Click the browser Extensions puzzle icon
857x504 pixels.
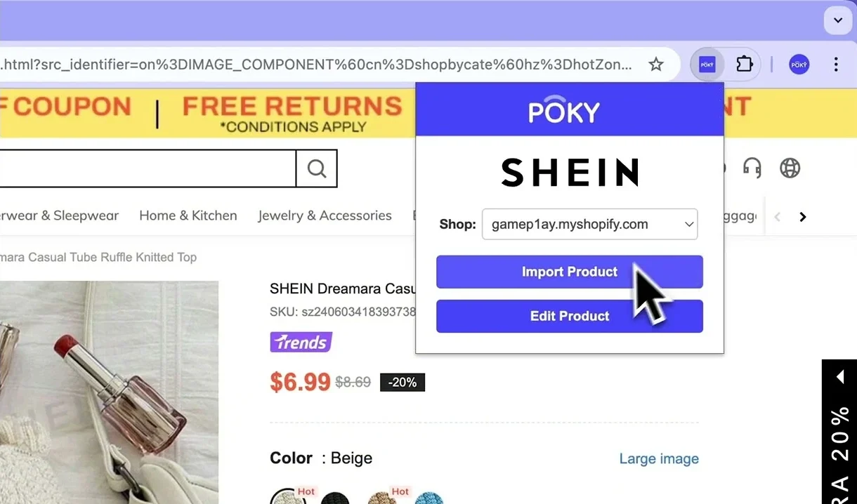(x=744, y=64)
